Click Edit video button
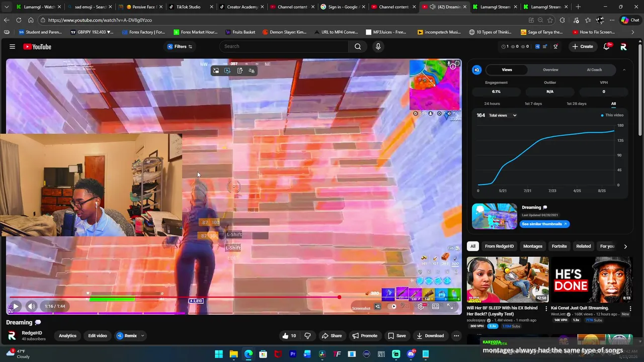Viewport: 644px width, 362px height. [98, 336]
